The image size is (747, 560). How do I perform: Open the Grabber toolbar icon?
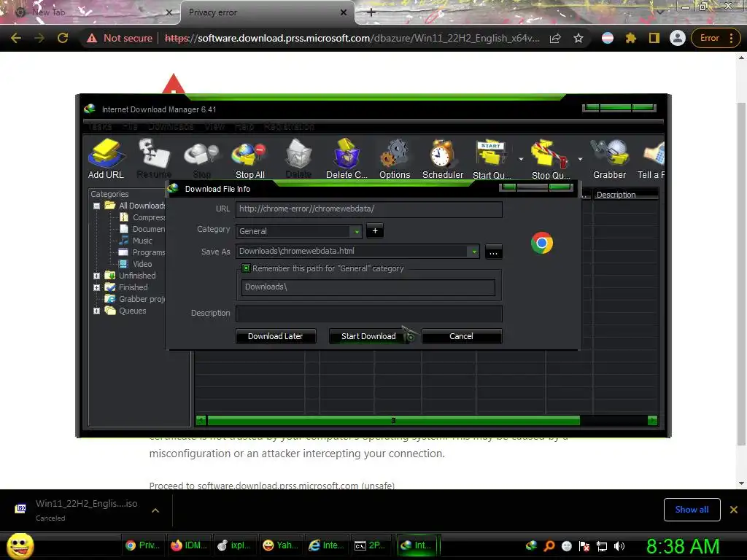click(x=609, y=159)
